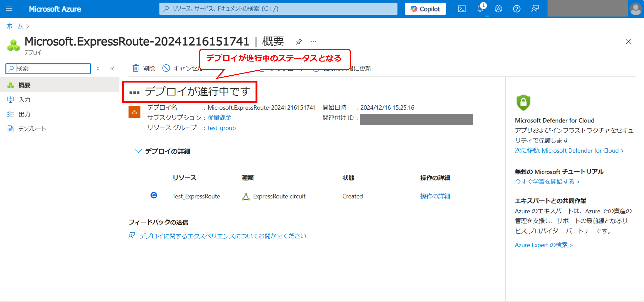Screen dimensions: 644x302
Task: Open the Azure portal hamburger menu
Action: pyautogui.click(x=9, y=9)
